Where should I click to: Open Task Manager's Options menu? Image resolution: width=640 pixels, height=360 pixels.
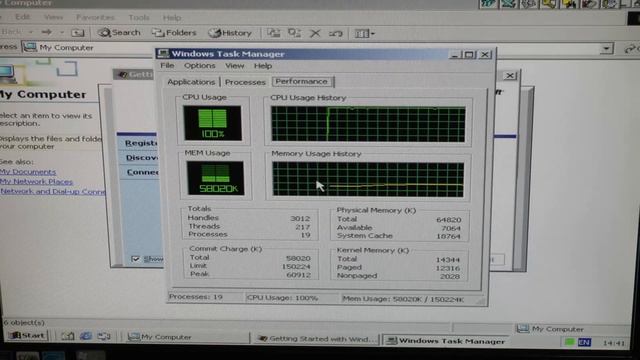(x=199, y=65)
